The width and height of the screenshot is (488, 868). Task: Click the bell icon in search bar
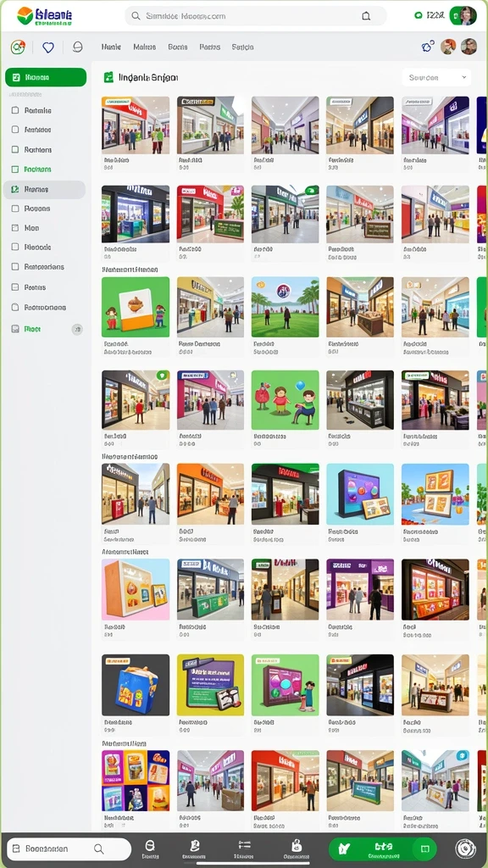click(x=366, y=16)
